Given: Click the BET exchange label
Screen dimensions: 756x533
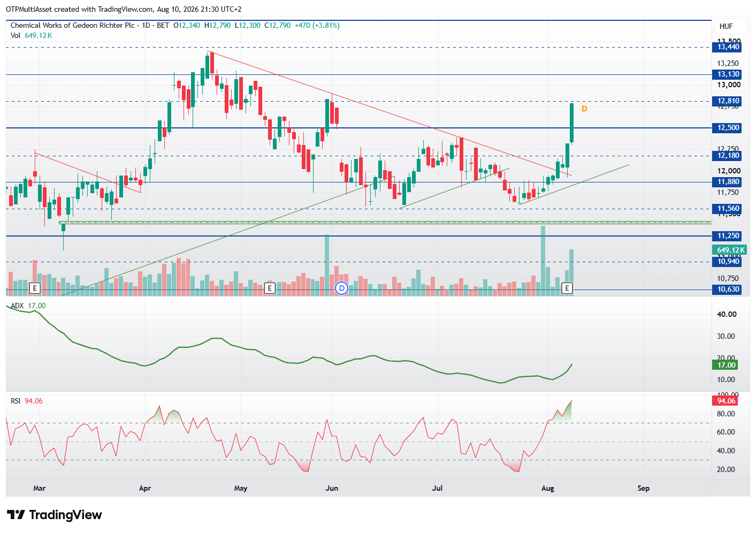Looking at the screenshot, I should click(163, 25).
